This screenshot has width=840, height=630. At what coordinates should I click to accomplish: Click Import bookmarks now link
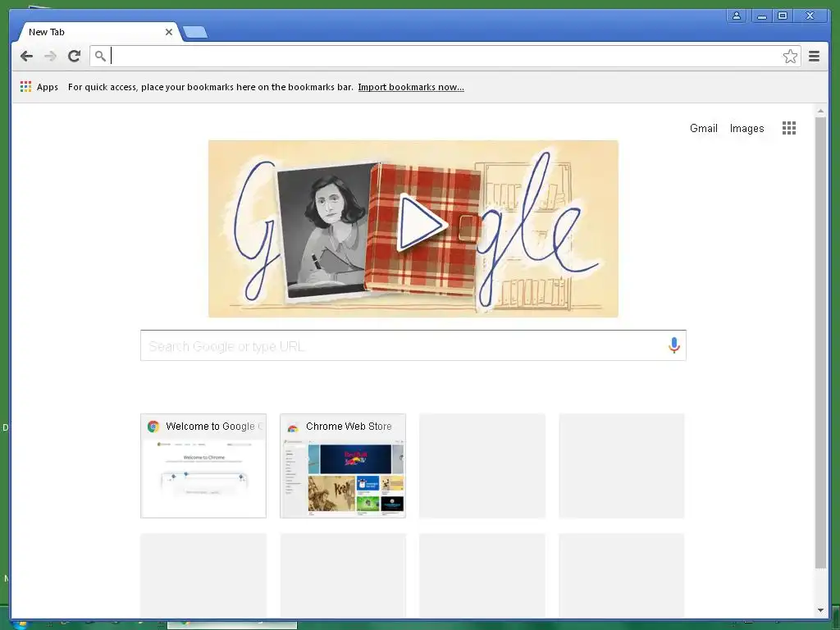pyautogui.click(x=411, y=87)
